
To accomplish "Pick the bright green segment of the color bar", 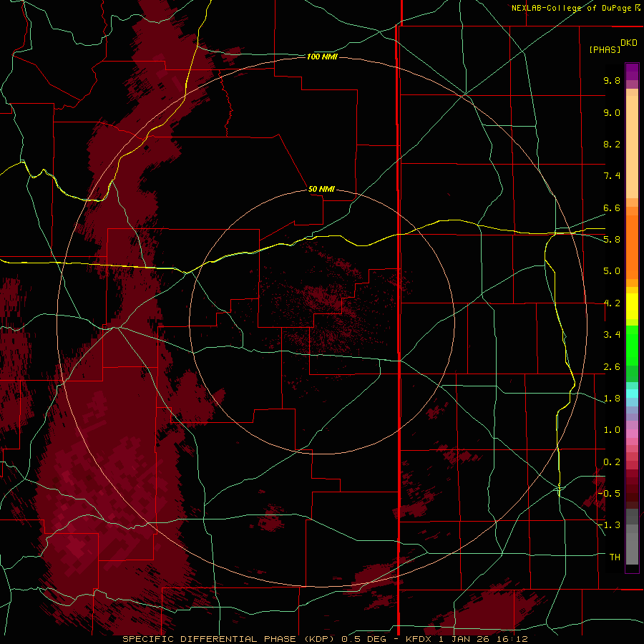I will [x=632, y=345].
